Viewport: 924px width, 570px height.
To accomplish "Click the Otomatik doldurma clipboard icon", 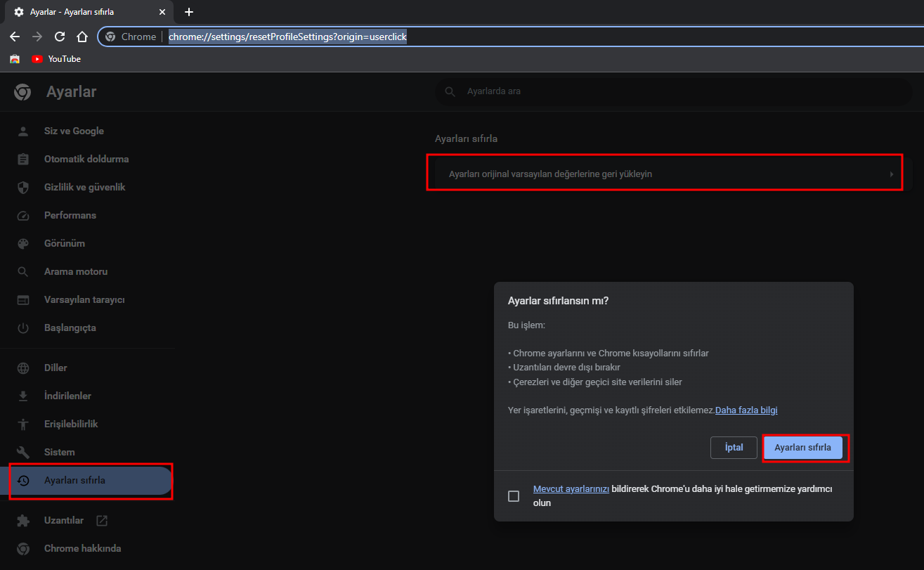I will pyautogui.click(x=23, y=159).
